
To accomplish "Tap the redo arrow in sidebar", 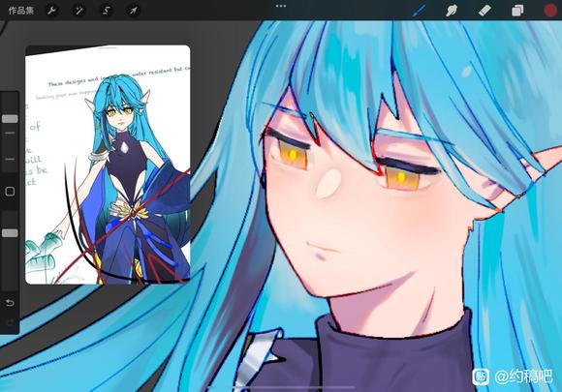I will coord(10,323).
